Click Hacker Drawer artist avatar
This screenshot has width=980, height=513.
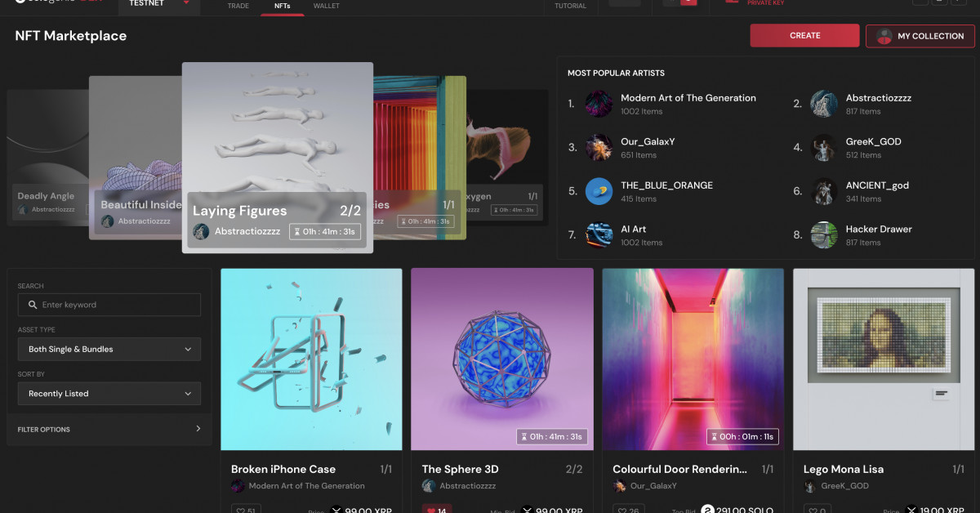(824, 235)
